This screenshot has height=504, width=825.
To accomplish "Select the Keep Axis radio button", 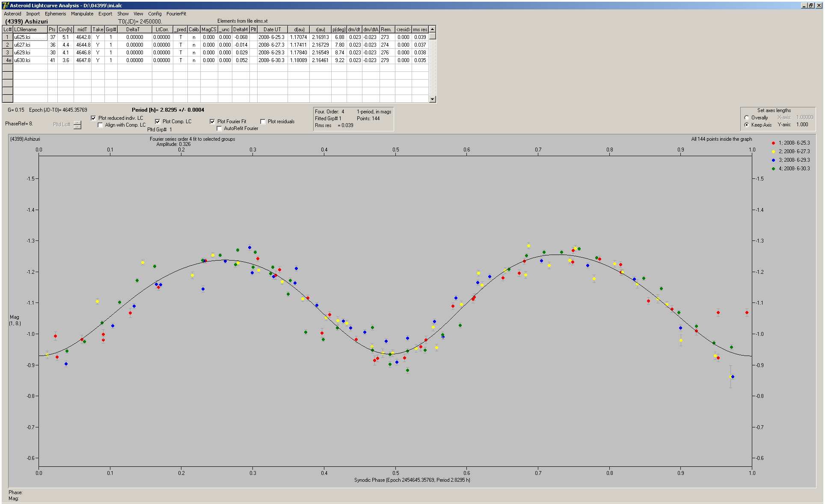I will [747, 125].
